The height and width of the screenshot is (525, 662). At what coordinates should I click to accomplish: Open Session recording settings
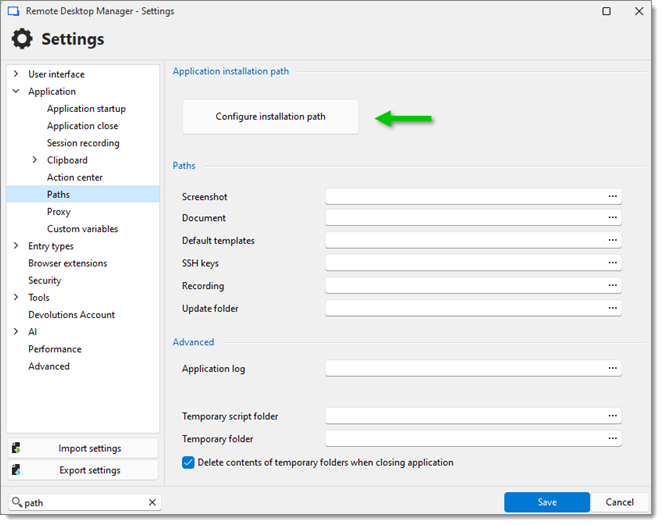coord(83,143)
